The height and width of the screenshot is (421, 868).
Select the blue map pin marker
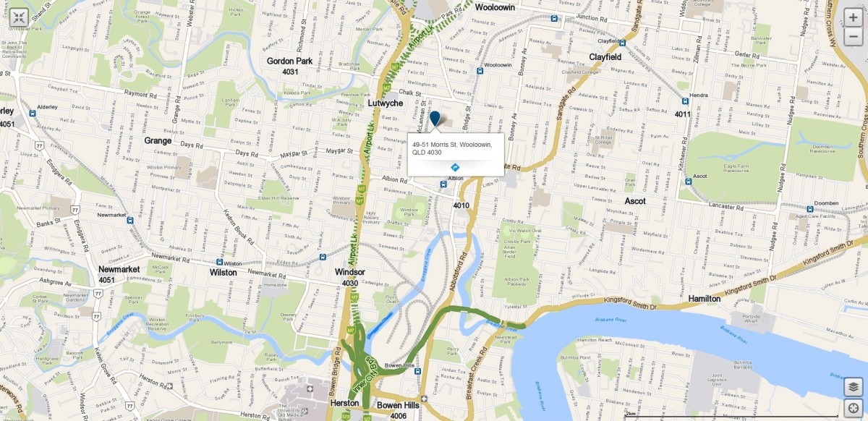[435, 120]
